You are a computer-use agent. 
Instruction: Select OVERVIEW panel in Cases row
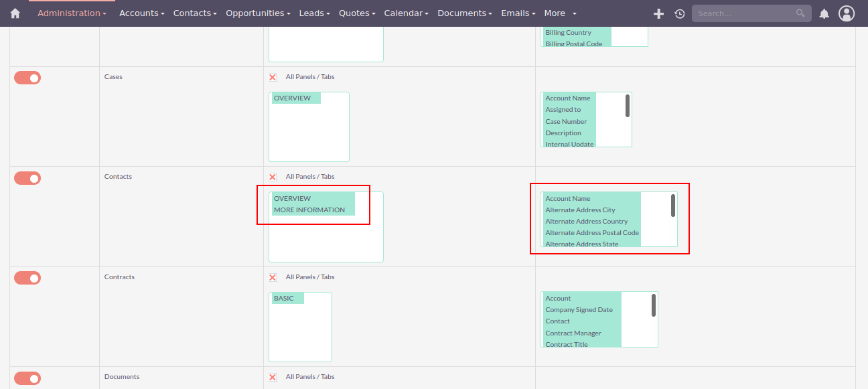(296, 98)
